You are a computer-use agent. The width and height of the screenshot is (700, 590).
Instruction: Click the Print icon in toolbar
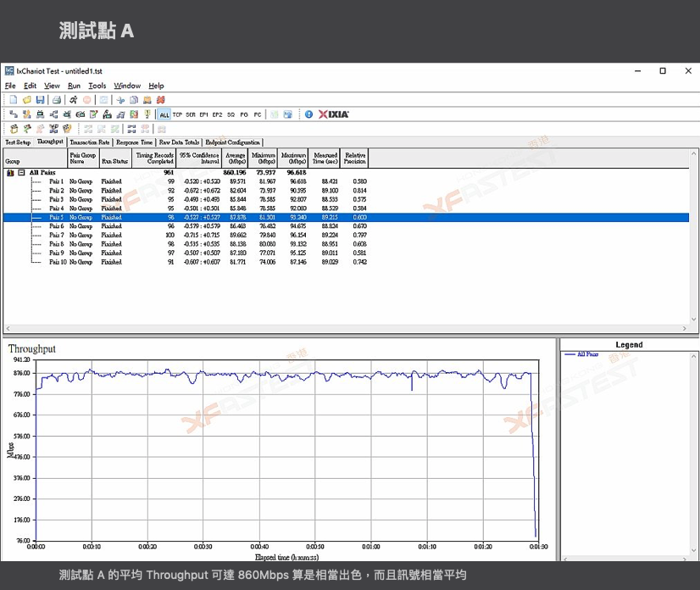coord(57,100)
